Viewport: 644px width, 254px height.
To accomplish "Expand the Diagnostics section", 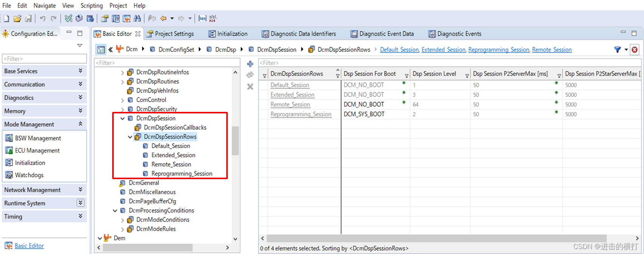I will pyautogui.click(x=80, y=97).
